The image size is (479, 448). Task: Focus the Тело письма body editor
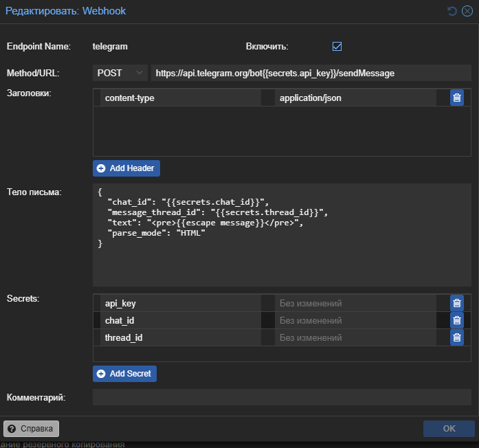pos(282,234)
